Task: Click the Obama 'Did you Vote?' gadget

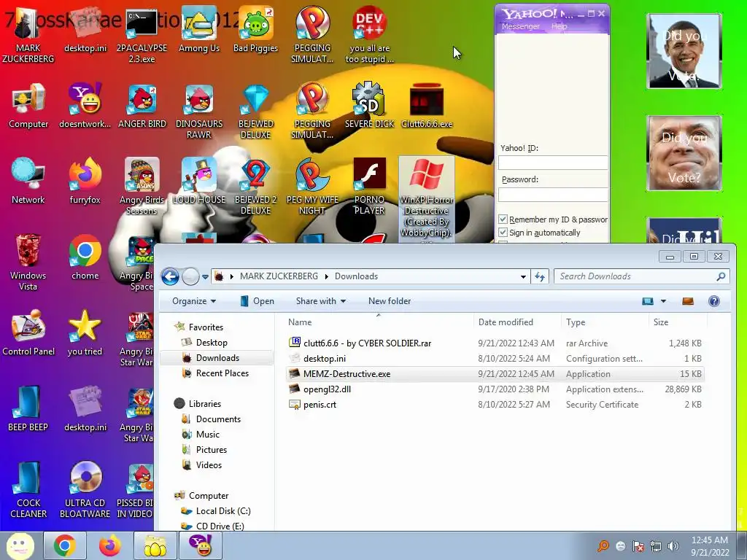Action: 684,51
